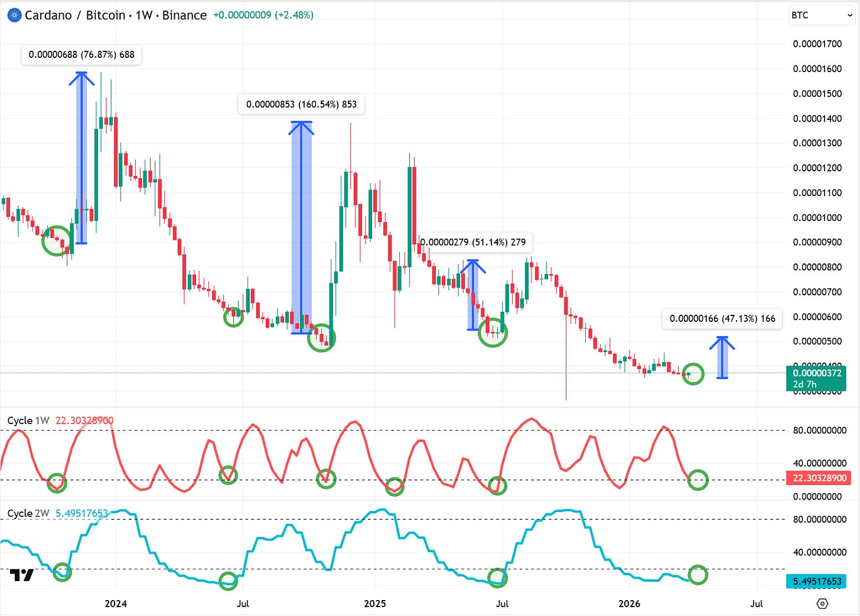Click price axis label 0.00000800

click(817, 267)
